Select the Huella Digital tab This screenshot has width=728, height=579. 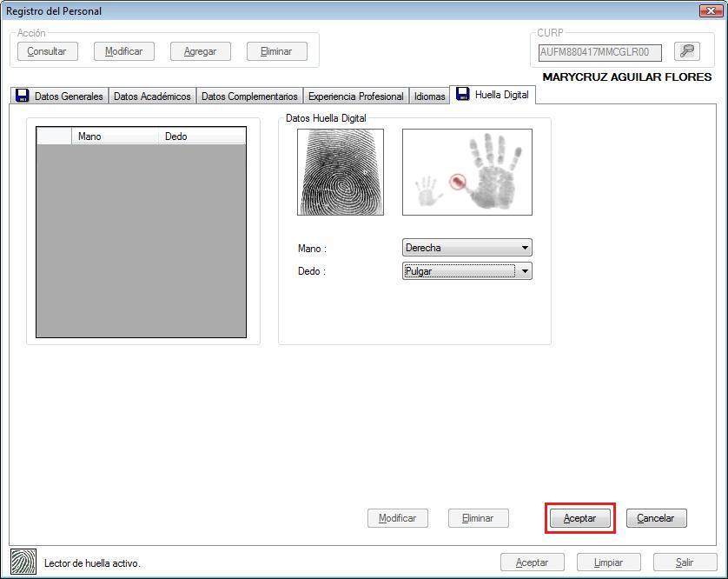click(x=493, y=95)
